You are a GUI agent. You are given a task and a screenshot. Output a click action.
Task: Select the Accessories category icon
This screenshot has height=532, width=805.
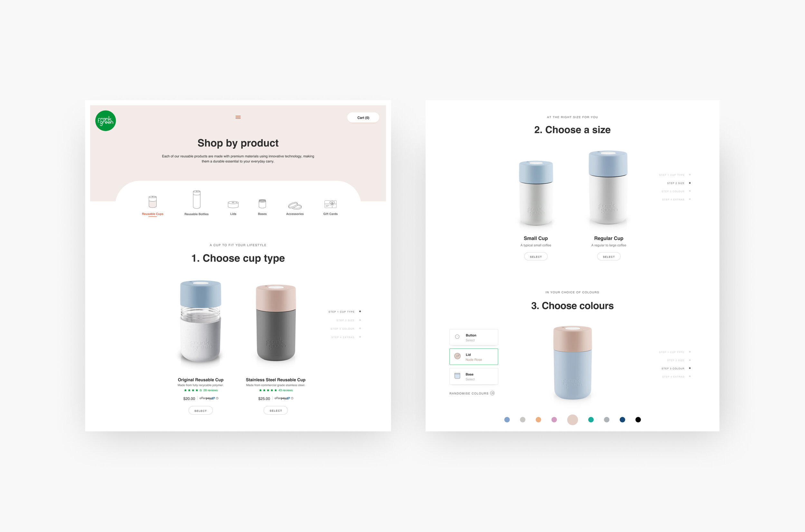(x=295, y=205)
